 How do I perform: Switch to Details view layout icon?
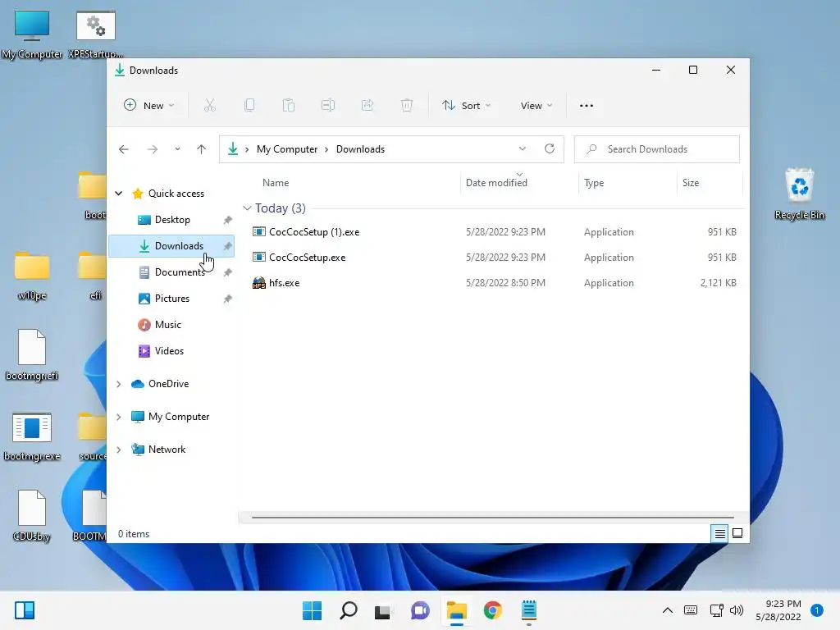[x=719, y=533]
